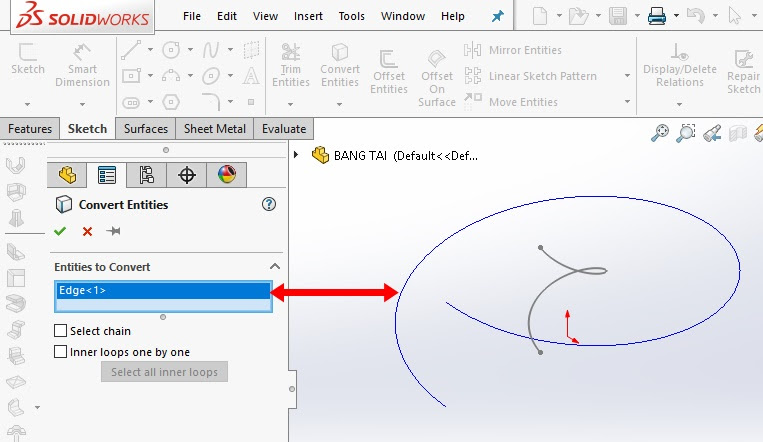Screen dimensions: 763x442
Task: Cancel Convert Entities with red X
Action: (87, 231)
